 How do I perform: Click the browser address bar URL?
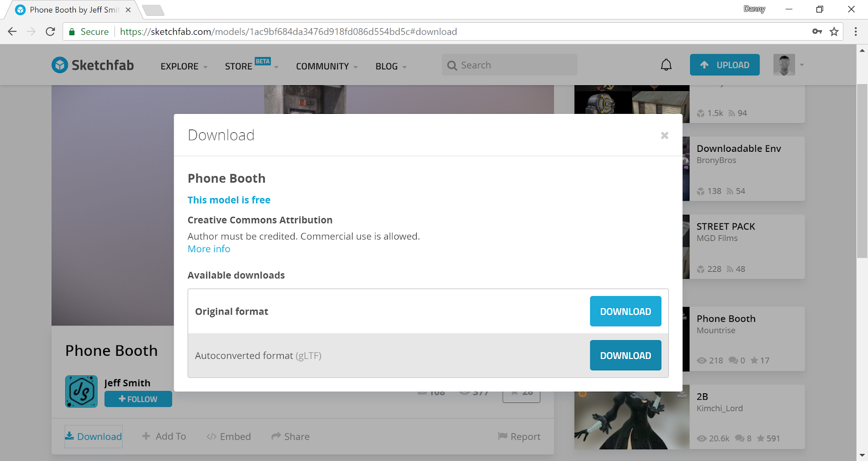(289, 31)
